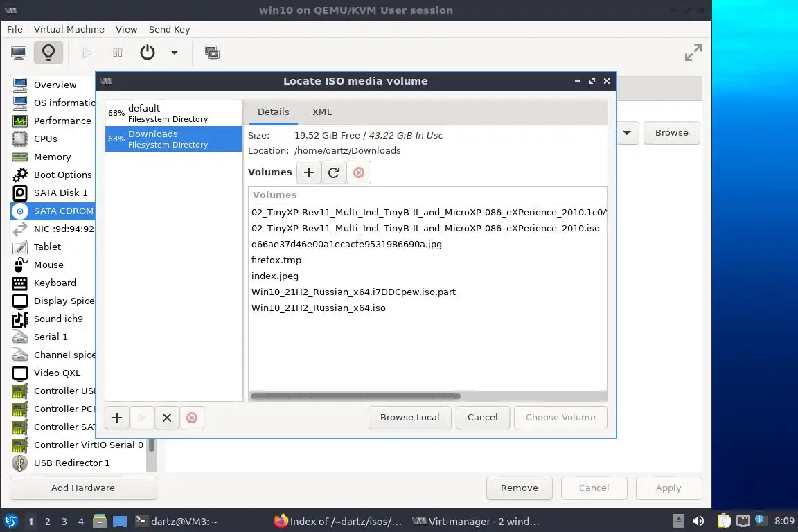Select d66ae37d46e00a1ecacfe9531986690a.jpg volume
This screenshot has height=532, width=798.
pos(427,245)
